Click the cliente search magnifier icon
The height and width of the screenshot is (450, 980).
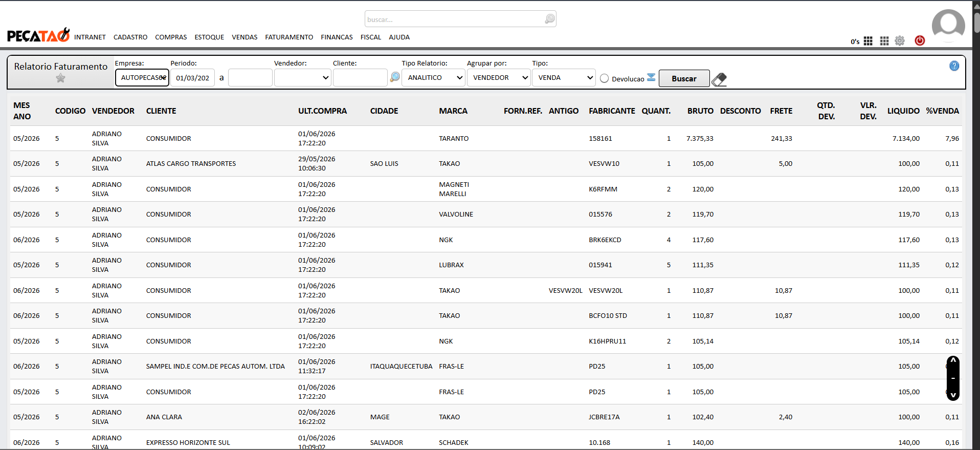[x=395, y=77]
